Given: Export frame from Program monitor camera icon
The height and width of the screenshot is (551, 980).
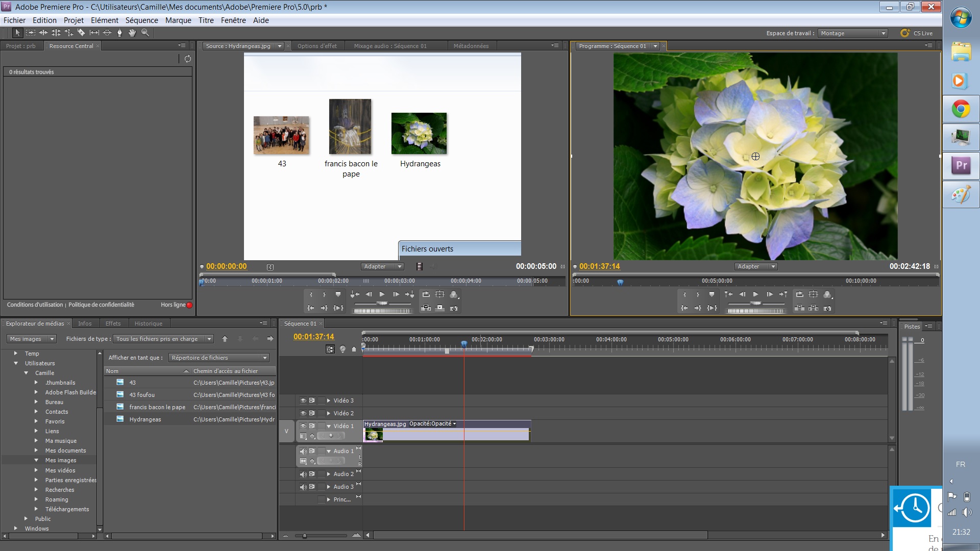Looking at the screenshot, I should (x=827, y=308).
